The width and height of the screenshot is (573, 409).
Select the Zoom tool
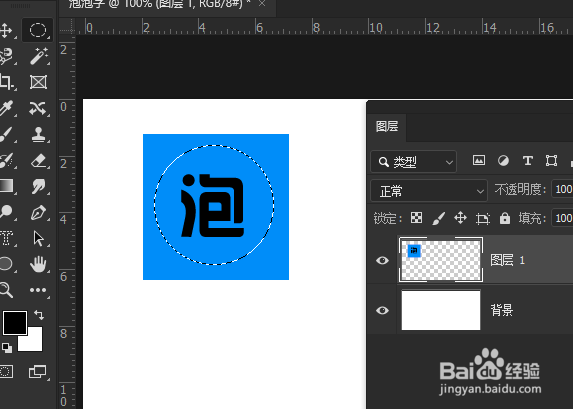6,290
